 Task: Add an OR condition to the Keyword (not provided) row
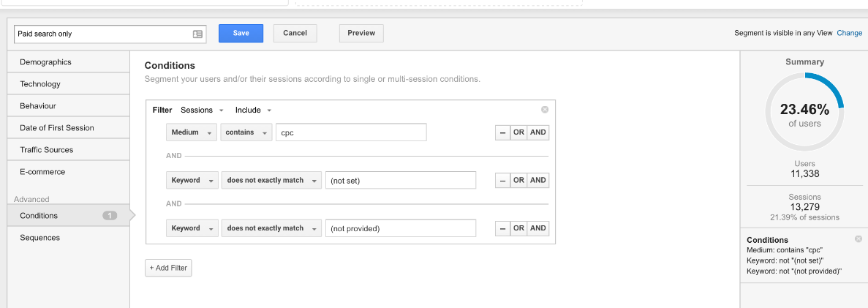(x=518, y=228)
